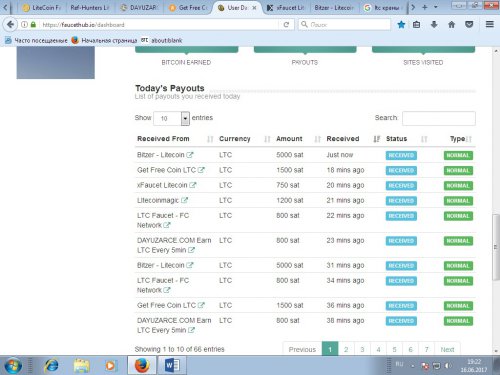Screen dimensions: 500x375
Task: Sort the table by Received column
Action: 343,139
